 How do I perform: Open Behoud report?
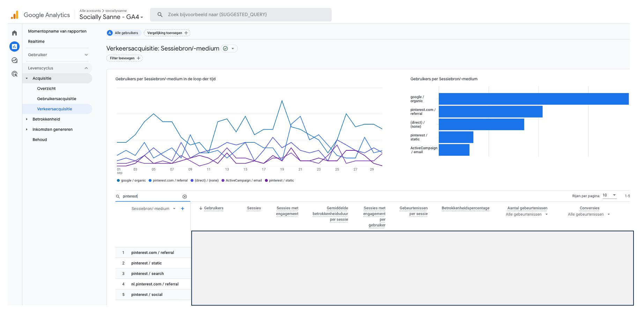(40, 140)
